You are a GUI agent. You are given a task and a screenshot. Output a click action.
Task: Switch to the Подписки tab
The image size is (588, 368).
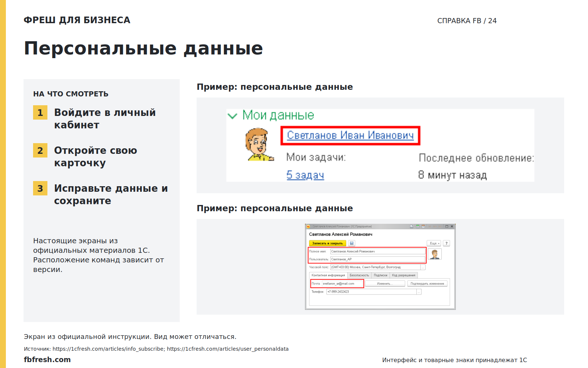point(380,275)
